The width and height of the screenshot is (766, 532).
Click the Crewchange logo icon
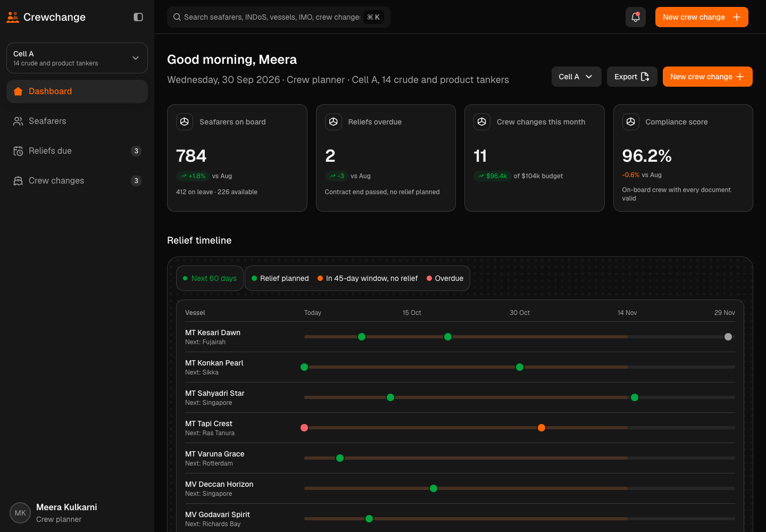click(13, 17)
